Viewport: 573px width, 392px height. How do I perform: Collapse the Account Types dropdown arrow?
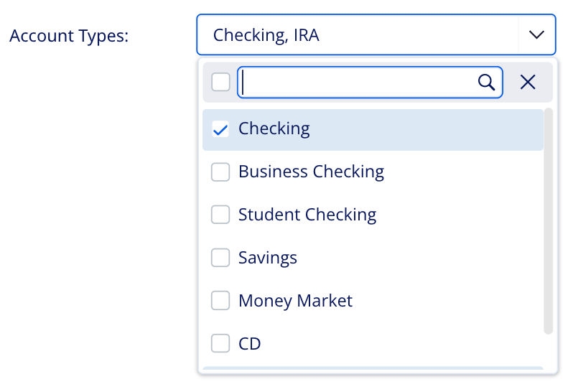point(536,35)
